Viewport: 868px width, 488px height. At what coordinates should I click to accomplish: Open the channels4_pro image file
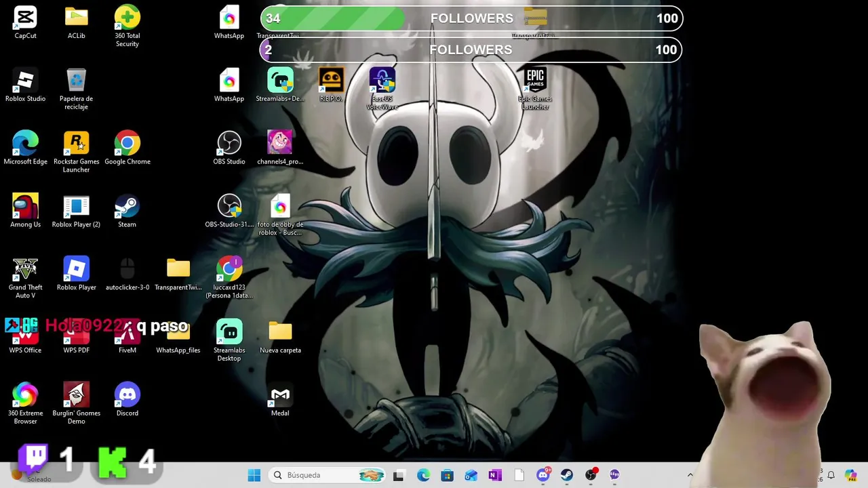click(280, 148)
